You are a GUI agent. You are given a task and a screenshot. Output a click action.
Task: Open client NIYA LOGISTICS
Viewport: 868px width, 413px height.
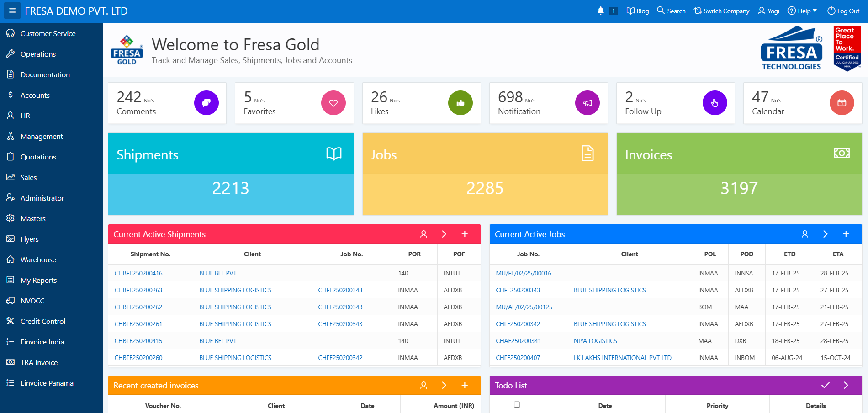[x=595, y=341]
